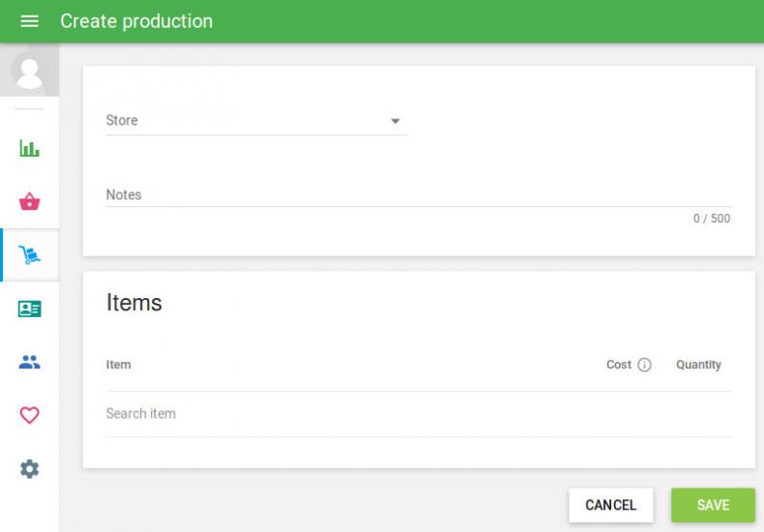Image resolution: width=764 pixels, height=532 pixels.
Task: Click the info icon beside Cost
Action: click(645, 366)
